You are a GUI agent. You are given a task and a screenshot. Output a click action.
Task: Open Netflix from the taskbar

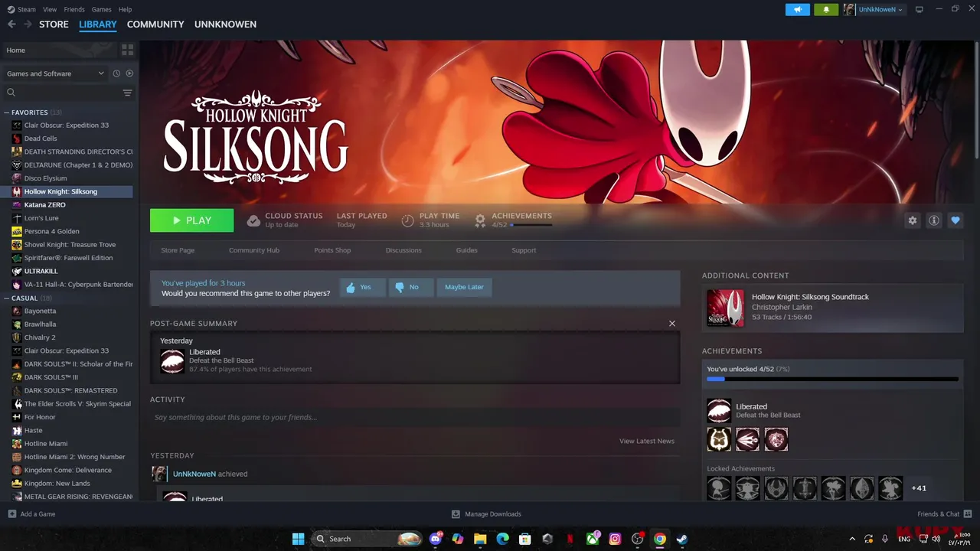click(570, 539)
